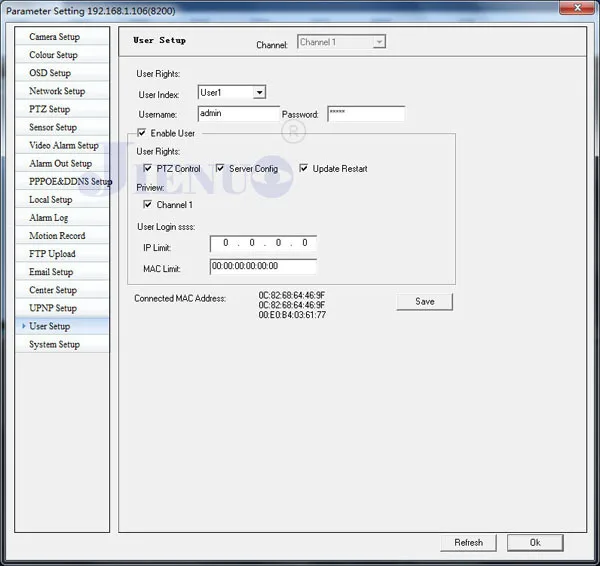The height and width of the screenshot is (566, 600).
Task: Uncheck Channel 1 preview checkbox
Action: point(147,204)
